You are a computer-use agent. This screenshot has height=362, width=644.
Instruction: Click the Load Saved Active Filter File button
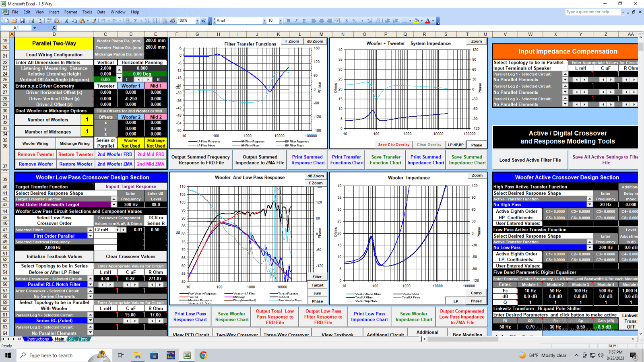click(x=530, y=160)
